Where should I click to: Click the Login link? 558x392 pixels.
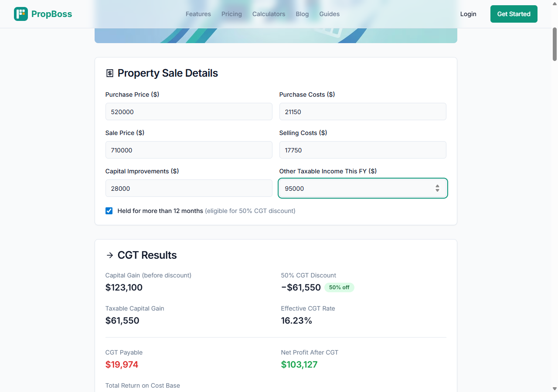(x=468, y=14)
